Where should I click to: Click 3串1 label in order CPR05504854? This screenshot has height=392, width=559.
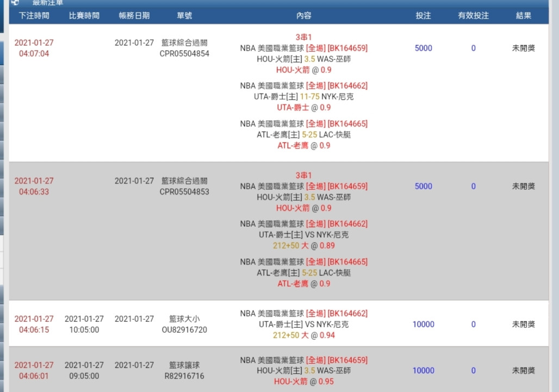click(304, 37)
